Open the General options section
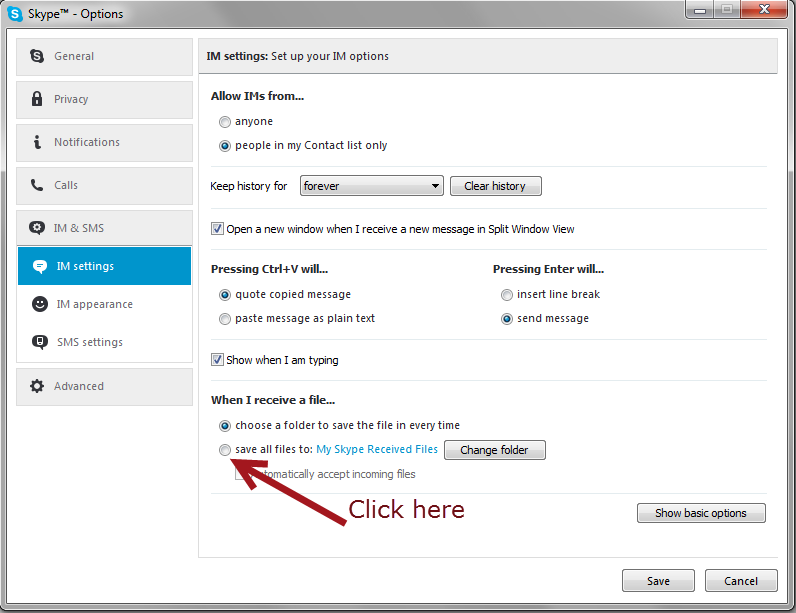 [105, 56]
